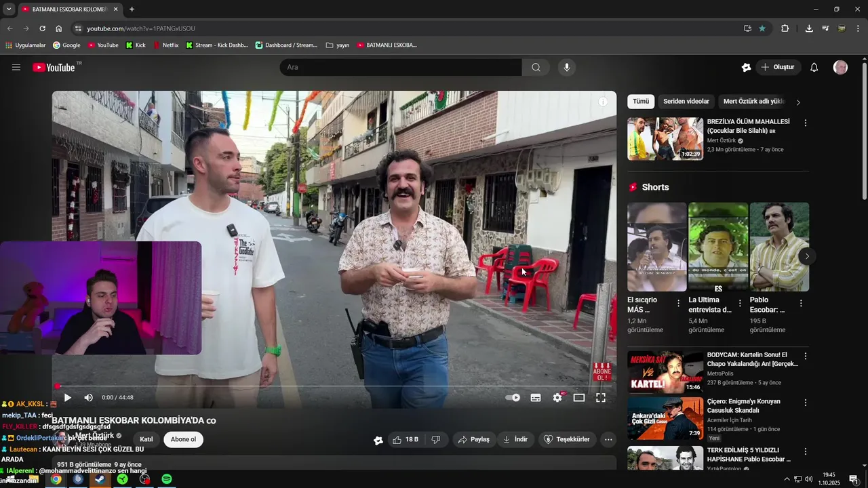The image size is (868, 488).
Task: Go to the browser home page
Action: [59, 28]
